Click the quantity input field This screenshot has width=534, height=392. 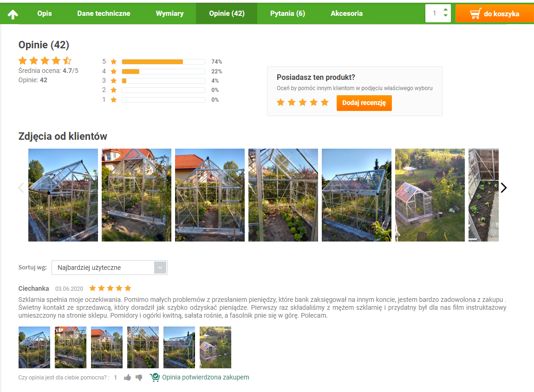434,13
